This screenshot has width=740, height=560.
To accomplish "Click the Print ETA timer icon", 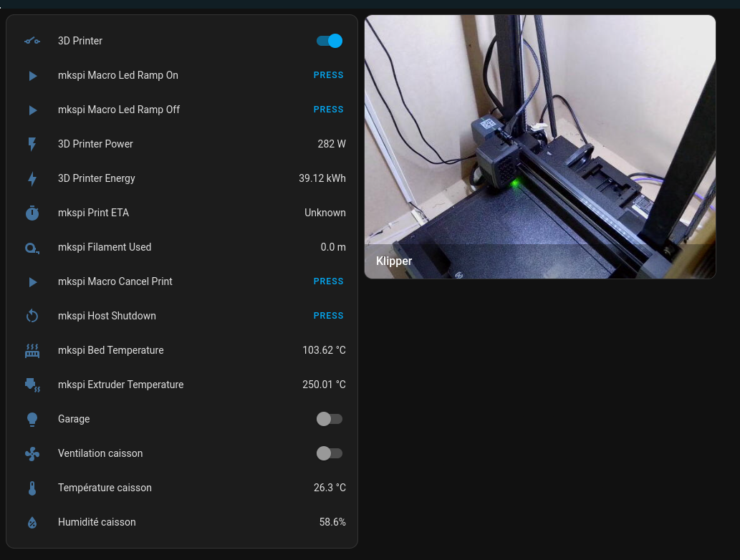I will point(32,213).
